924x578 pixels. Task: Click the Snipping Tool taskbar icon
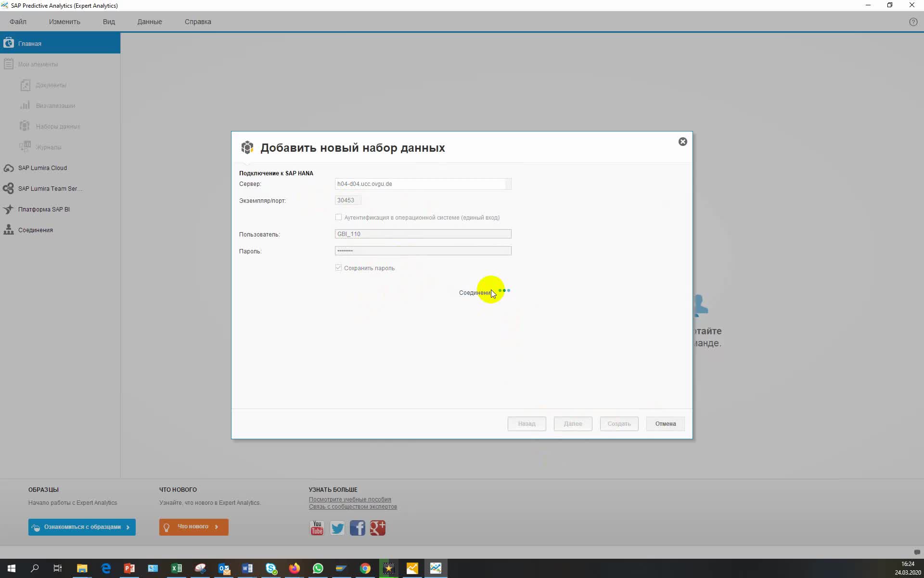tap(200, 568)
